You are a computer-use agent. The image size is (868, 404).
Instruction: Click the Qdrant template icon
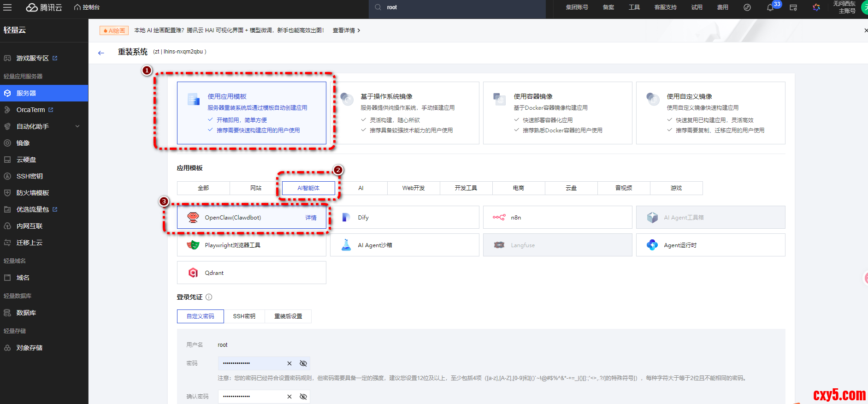pos(193,273)
